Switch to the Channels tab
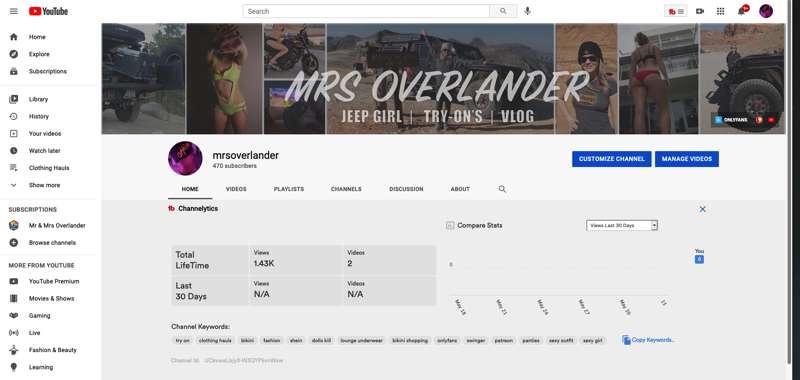This screenshot has height=380, width=800. pyautogui.click(x=346, y=189)
